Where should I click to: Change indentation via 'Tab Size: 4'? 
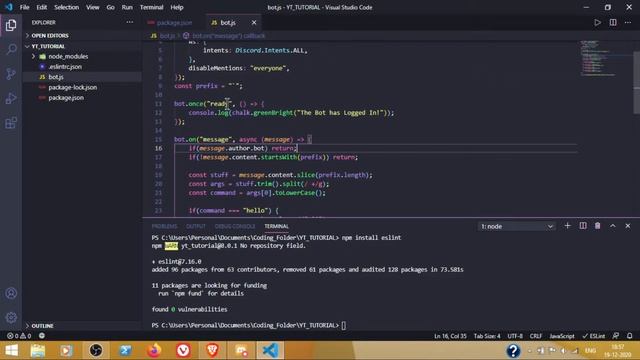click(487, 336)
